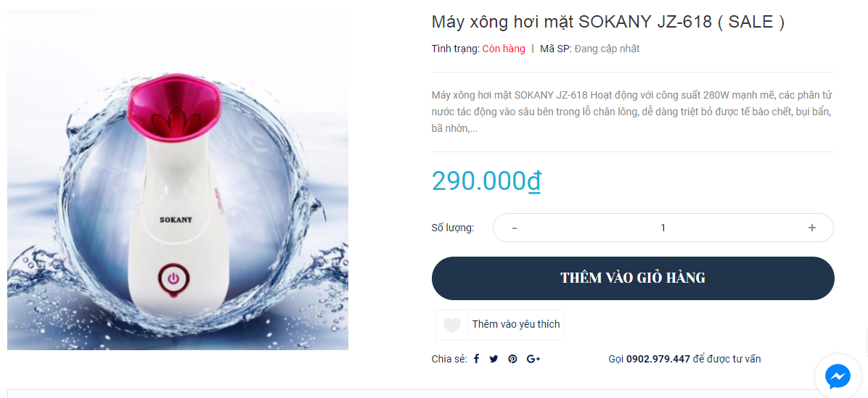Click the Số lượng label
Image resolution: width=868 pixels, height=398 pixels.
[x=452, y=228]
